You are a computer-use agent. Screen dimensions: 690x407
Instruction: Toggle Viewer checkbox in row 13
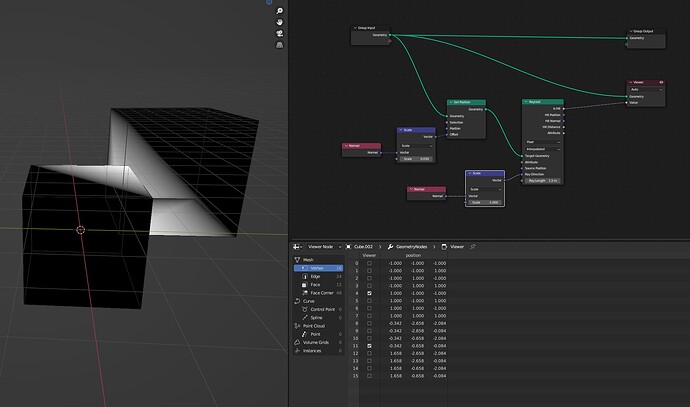coord(369,361)
